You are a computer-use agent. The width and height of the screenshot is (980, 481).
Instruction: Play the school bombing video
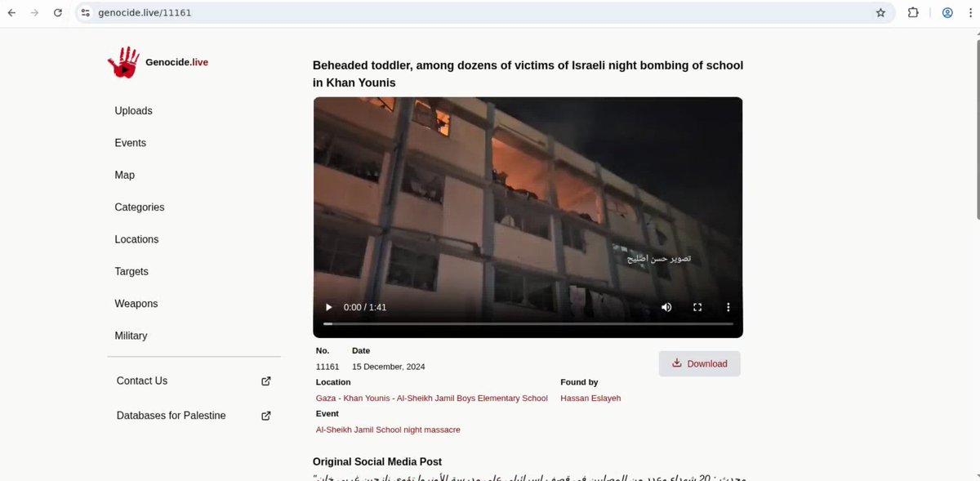[329, 307]
